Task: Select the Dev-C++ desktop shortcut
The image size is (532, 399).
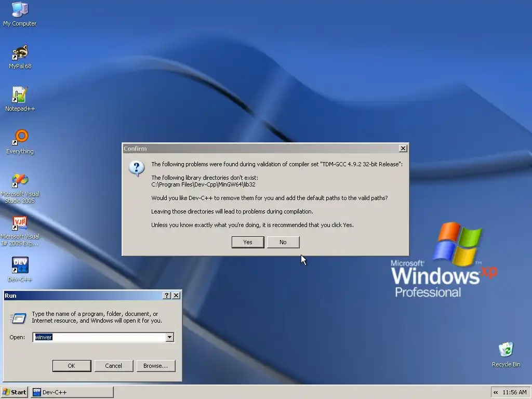Action: [x=20, y=270]
